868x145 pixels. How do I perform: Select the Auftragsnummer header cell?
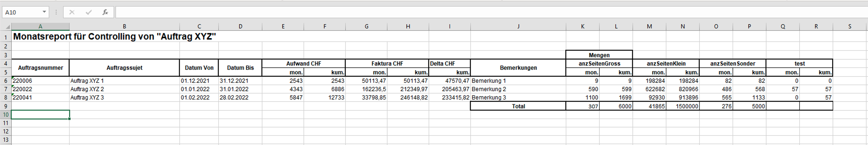[41, 68]
